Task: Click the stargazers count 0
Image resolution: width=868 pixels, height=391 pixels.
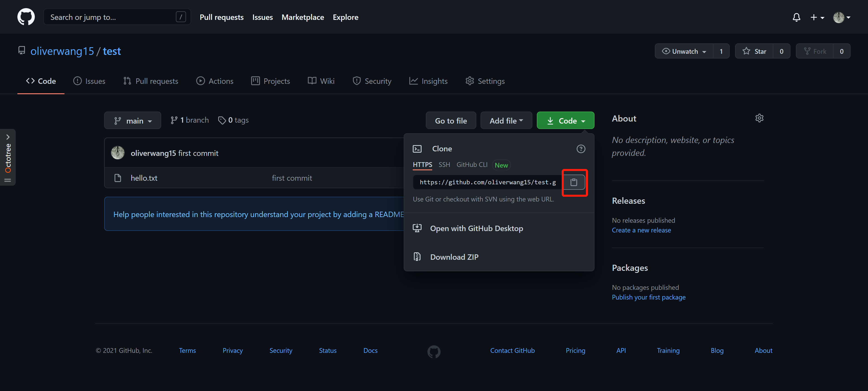Action: coord(781,51)
